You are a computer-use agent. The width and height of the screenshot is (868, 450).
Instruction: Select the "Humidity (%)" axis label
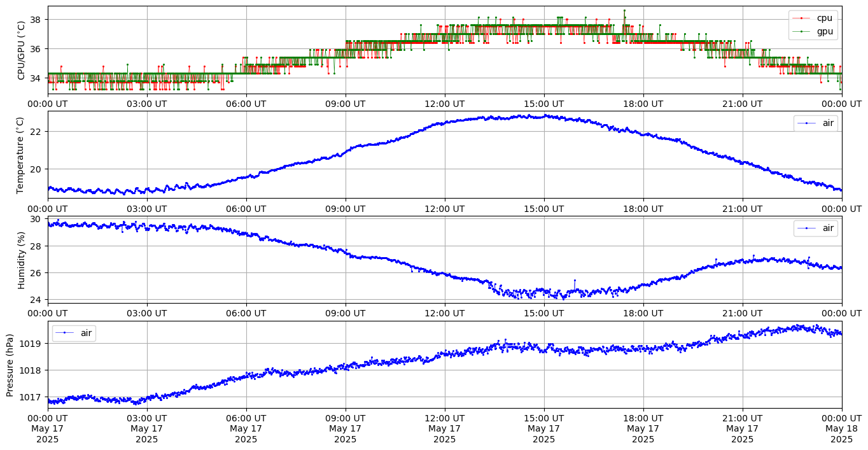pos(21,260)
